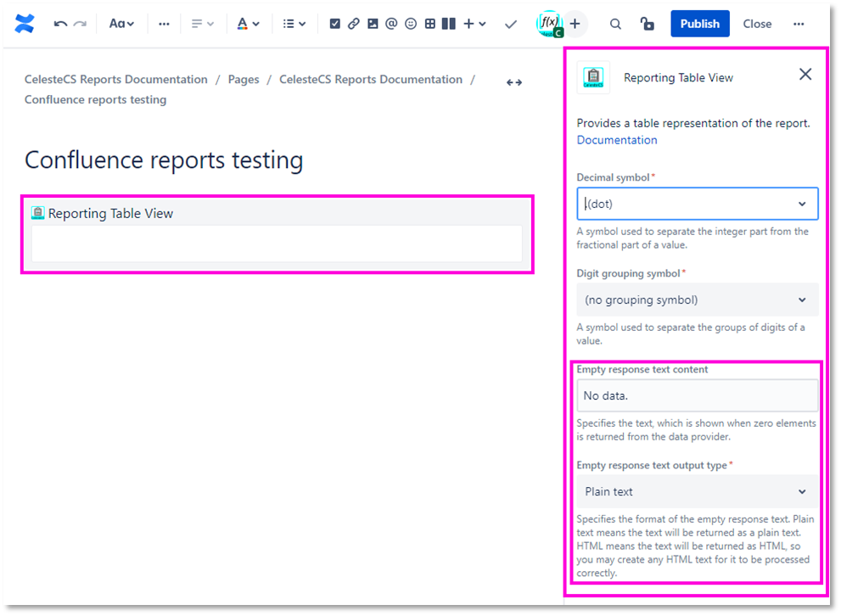Insert a table

(429, 24)
